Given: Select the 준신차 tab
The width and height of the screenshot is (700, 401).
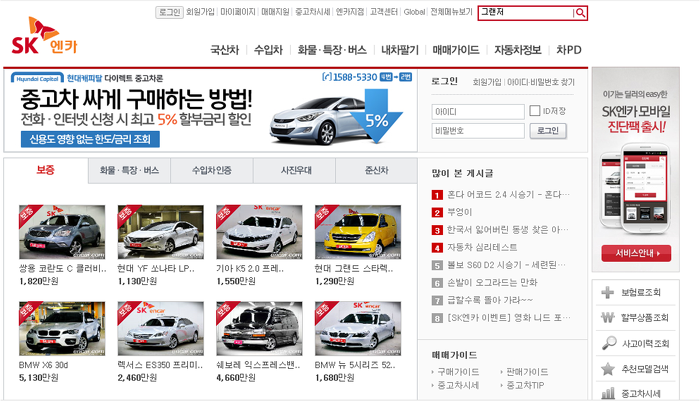Looking at the screenshot, I should [376, 170].
